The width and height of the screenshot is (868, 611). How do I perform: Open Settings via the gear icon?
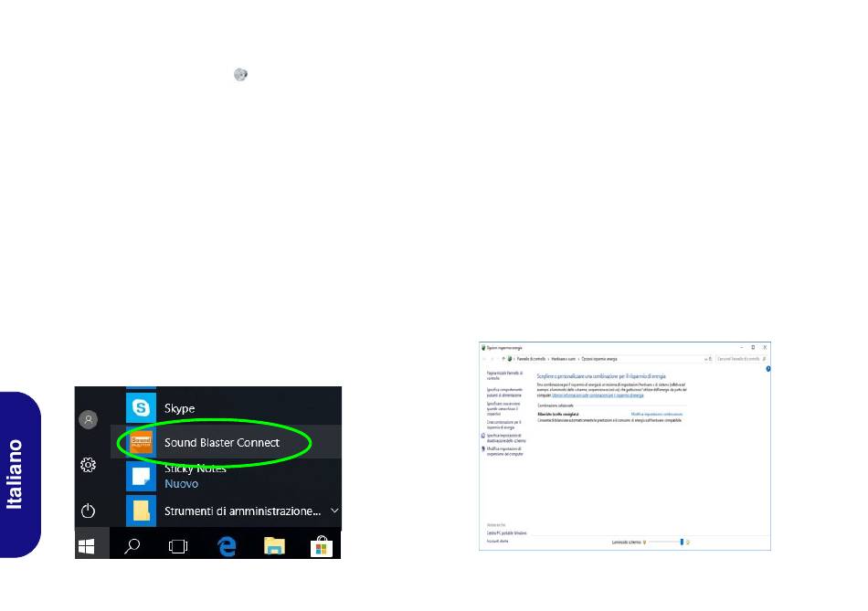(x=88, y=465)
